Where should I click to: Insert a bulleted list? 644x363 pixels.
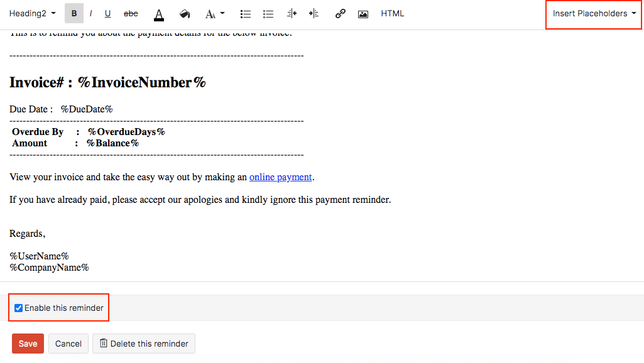[x=246, y=14]
